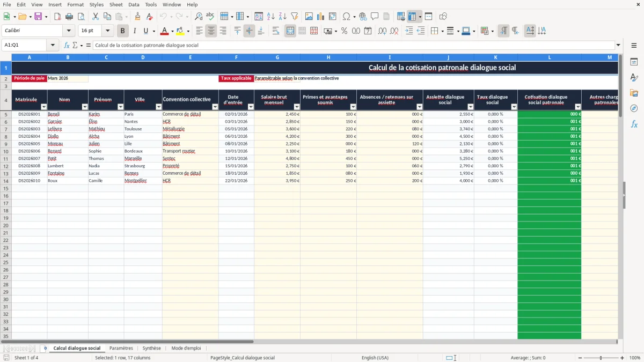Viewport: 644px width, 362px height.
Task: Open the Styles menu
Action: coord(97,4)
